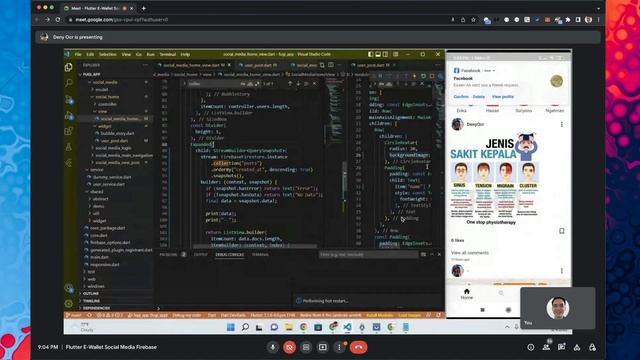Click View profile in the Facebook notification
This screenshot has width=640, height=360.
pyautogui.click(x=502, y=97)
